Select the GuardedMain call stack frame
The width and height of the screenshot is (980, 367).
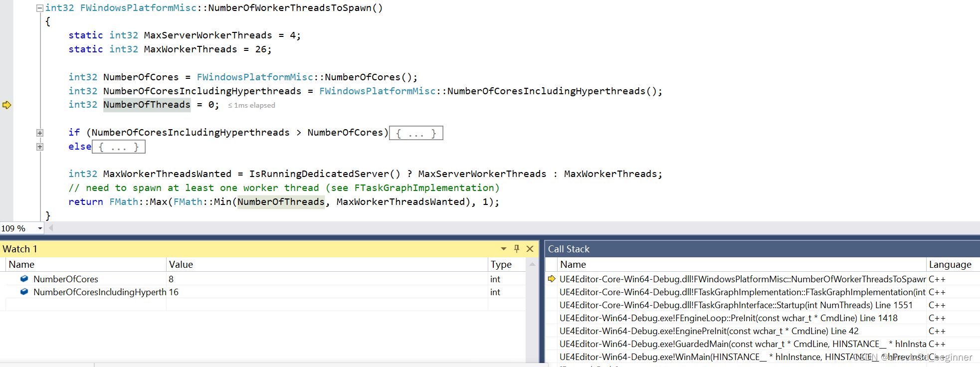pyautogui.click(x=763, y=344)
